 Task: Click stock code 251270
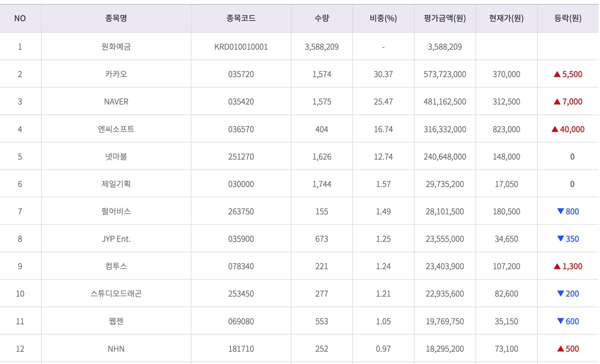241,157
